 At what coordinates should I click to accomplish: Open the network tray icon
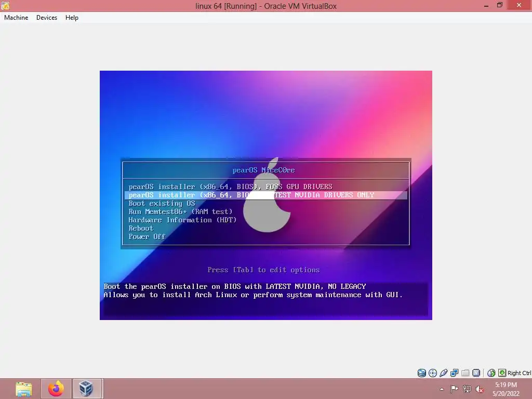[x=467, y=389]
